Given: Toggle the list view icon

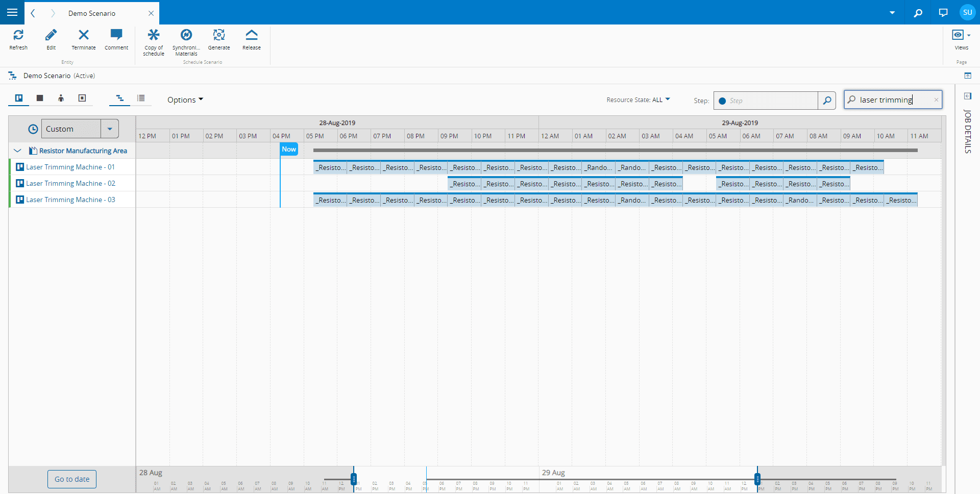Looking at the screenshot, I should pyautogui.click(x=141, y=98).
